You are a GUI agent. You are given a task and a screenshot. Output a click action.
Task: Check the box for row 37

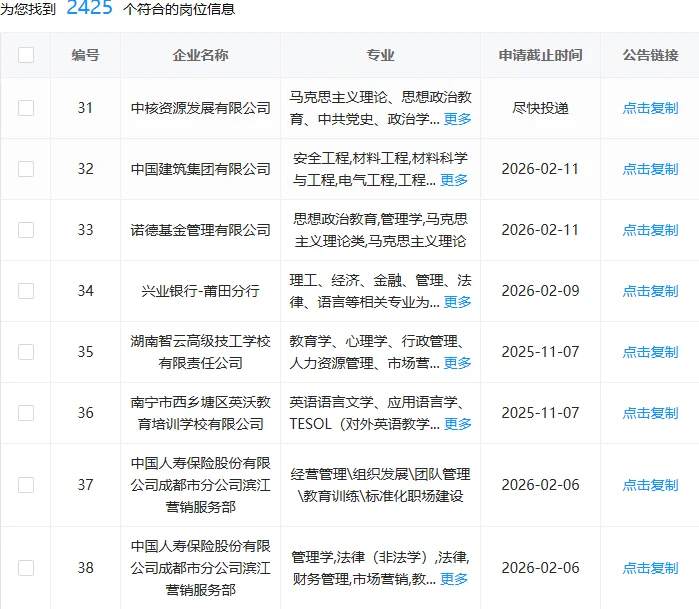click(26, 485)
